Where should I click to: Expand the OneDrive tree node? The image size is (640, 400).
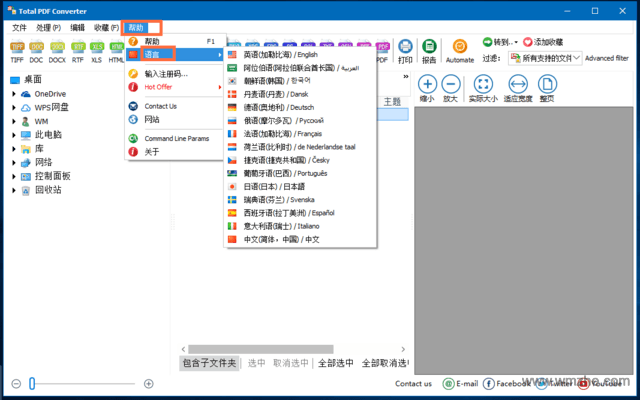14,94
